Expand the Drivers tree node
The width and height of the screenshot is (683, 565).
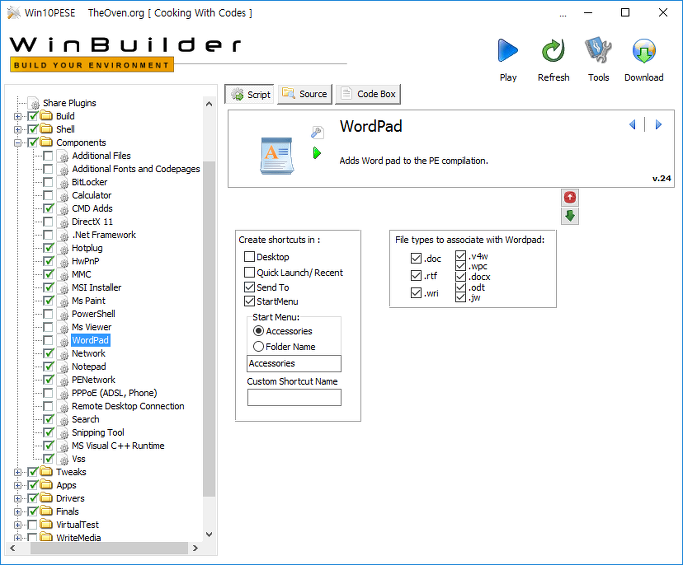[x=18, y=498]
